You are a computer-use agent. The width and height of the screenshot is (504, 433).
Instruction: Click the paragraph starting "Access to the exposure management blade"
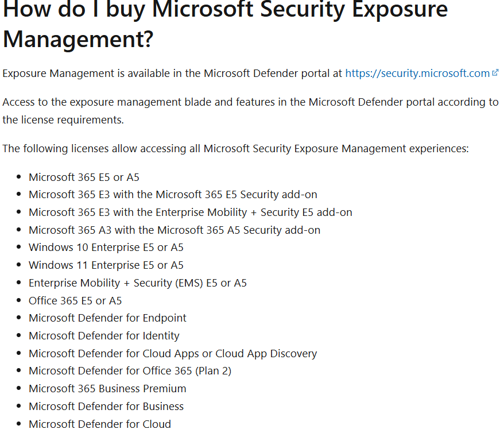pos(250,111)
